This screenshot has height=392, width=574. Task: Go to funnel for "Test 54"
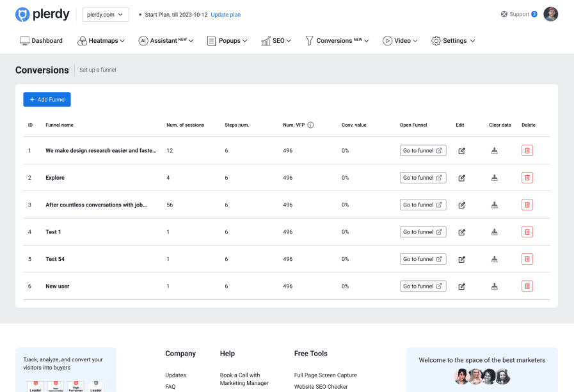pyautogui.click(x=423, y=259)
